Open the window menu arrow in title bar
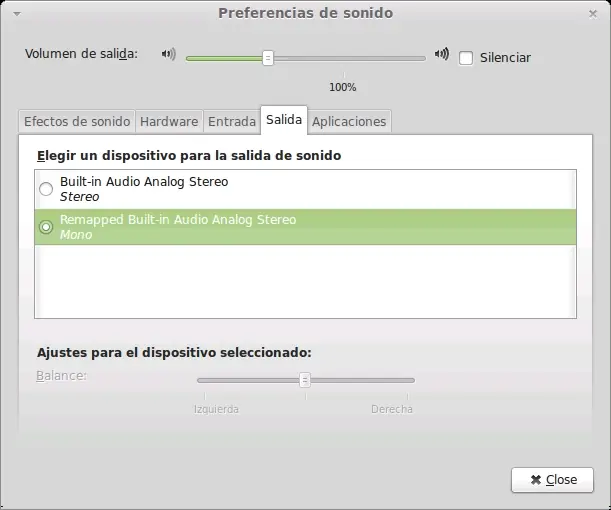611x510 pixels. pos(17,14)
